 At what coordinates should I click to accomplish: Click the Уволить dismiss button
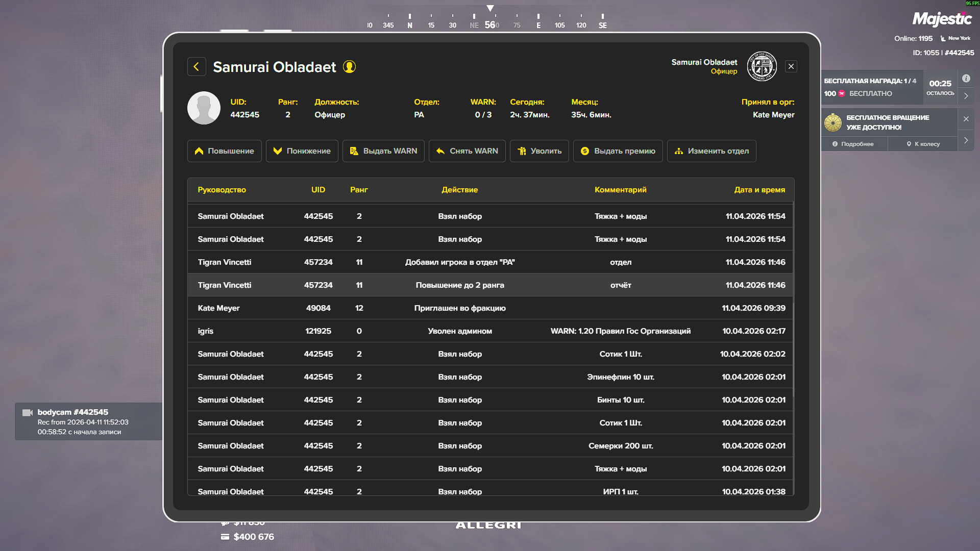pyautogui.click(x=539, y=151)
